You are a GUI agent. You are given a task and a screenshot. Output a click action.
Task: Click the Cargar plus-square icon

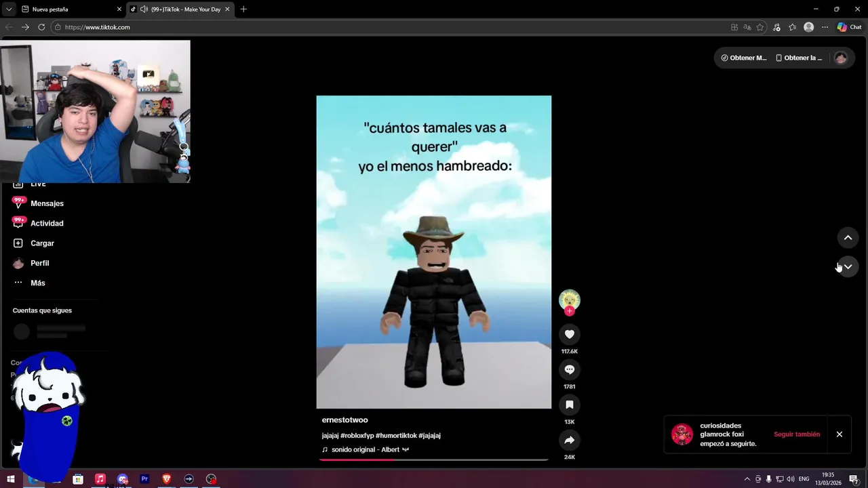click(18, 243)
